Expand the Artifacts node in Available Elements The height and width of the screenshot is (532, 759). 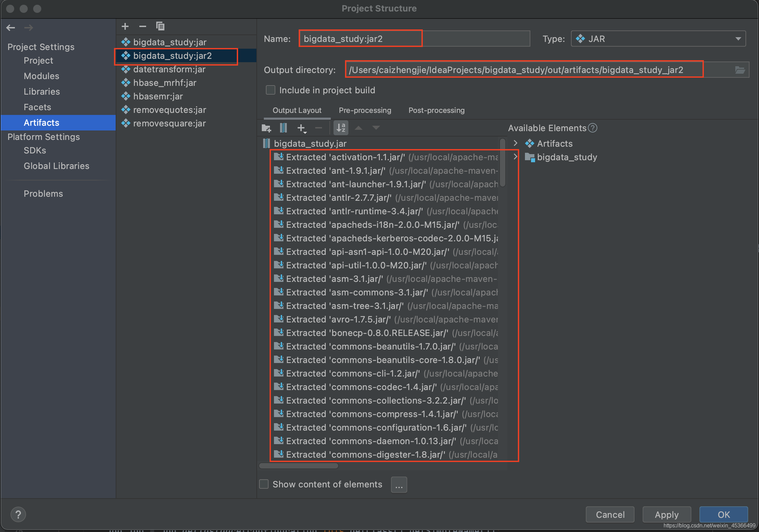(x=515, y=143)
